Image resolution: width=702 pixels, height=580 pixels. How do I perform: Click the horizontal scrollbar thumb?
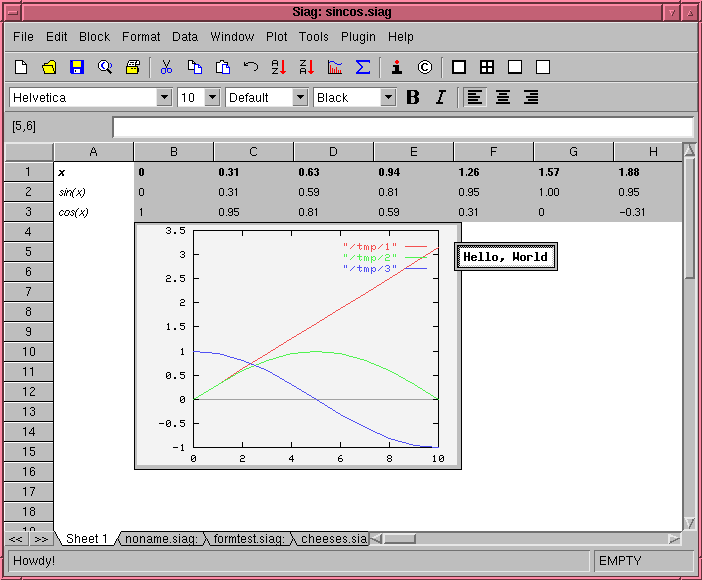tap(400, 539)
